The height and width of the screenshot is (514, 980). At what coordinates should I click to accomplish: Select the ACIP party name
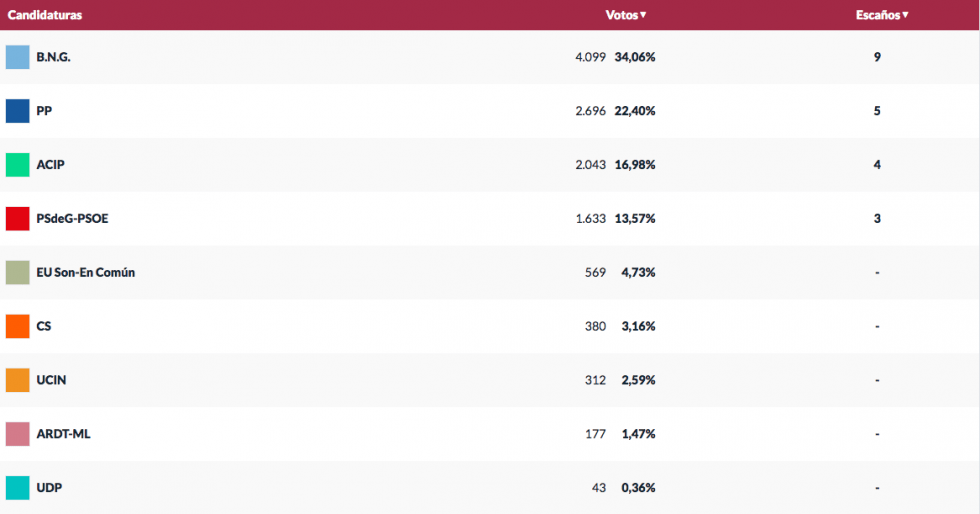pyautogui.click(x=50, y=165)
